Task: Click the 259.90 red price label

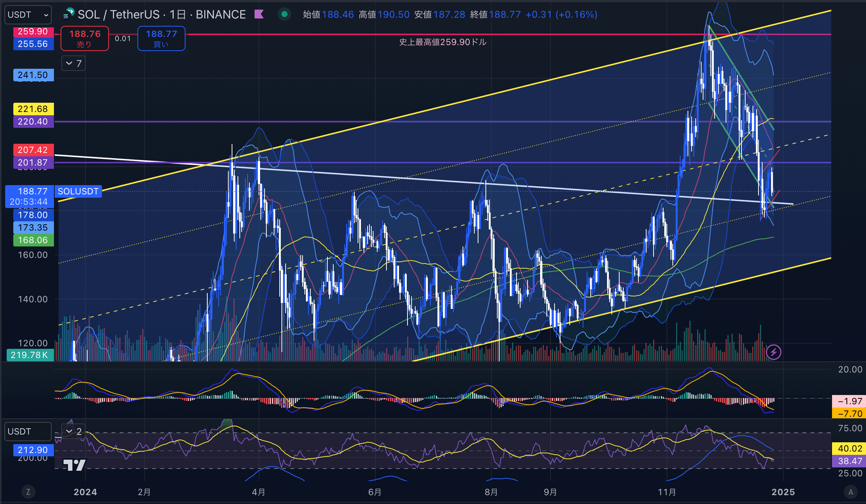Action: click(x=33, y=32)
